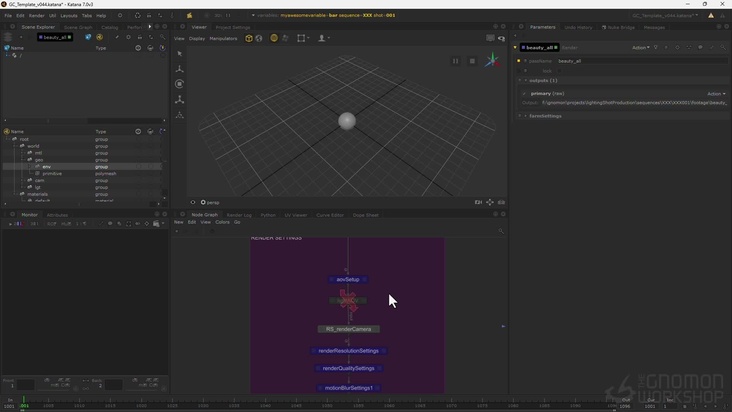Switch to the Undo History tab
Image resolution: width=732 pixels, height=412 pixels.
(578, 27)
